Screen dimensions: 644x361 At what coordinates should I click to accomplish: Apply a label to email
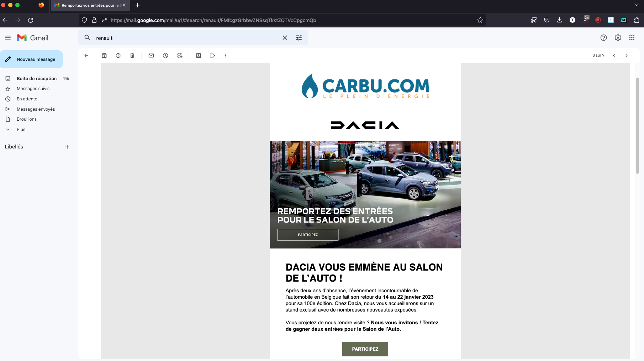coord(212,56)
